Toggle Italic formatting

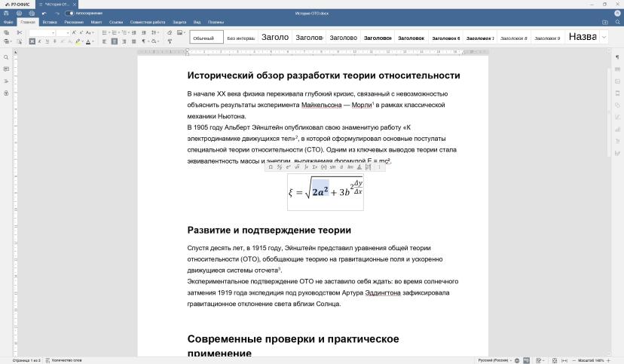40,41
